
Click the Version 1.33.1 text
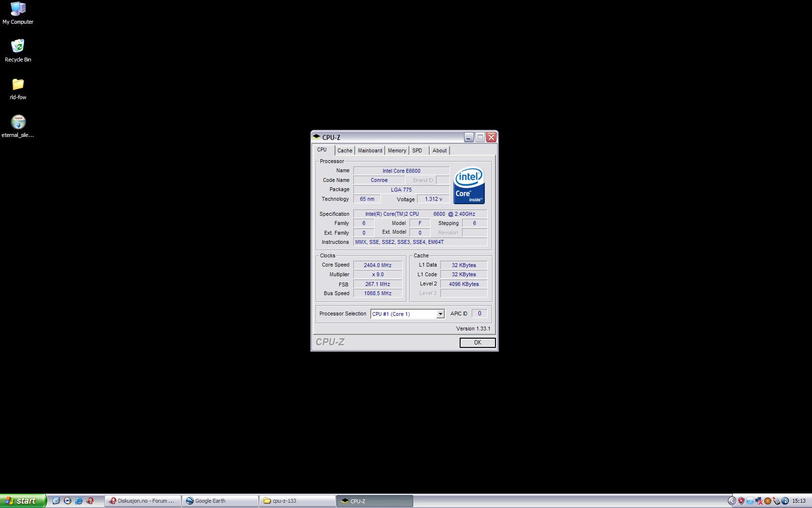click(473, 329)
